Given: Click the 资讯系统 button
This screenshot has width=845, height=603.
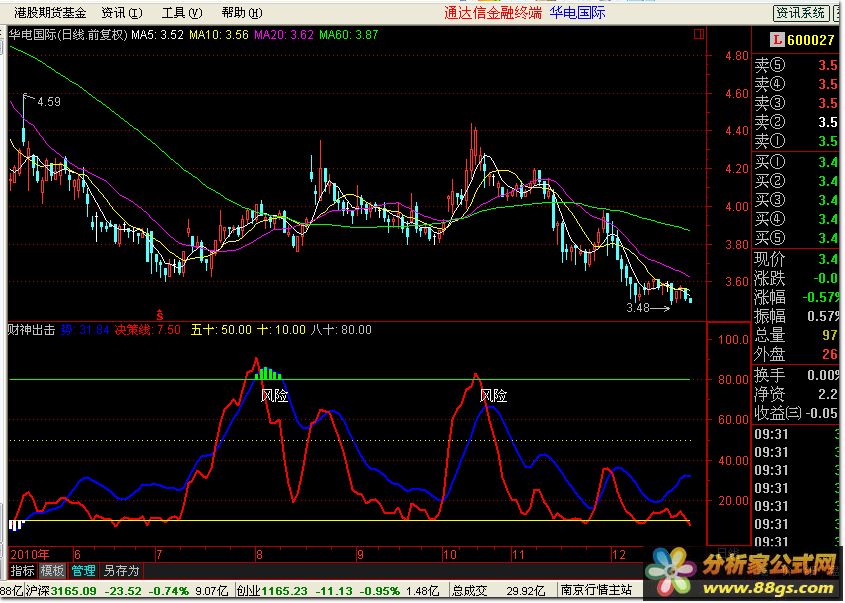Looking at the screenshot, I should (x=800, y=13).
